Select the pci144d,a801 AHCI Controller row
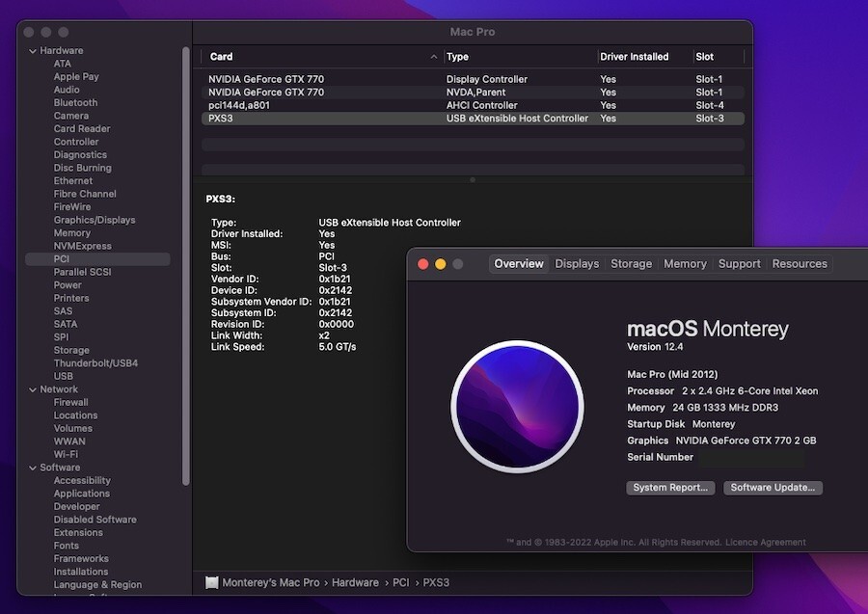868x614 pixels. [473, 105]
